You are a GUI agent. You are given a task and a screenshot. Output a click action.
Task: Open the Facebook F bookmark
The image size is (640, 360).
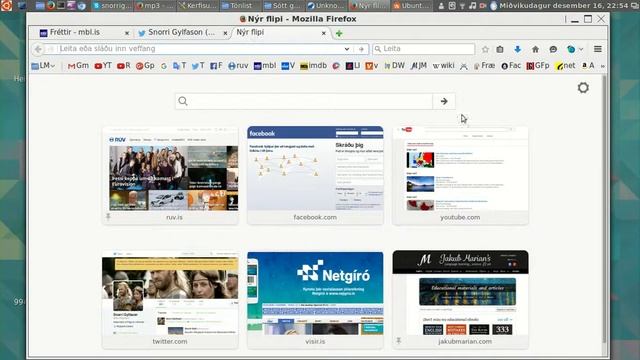216,66
